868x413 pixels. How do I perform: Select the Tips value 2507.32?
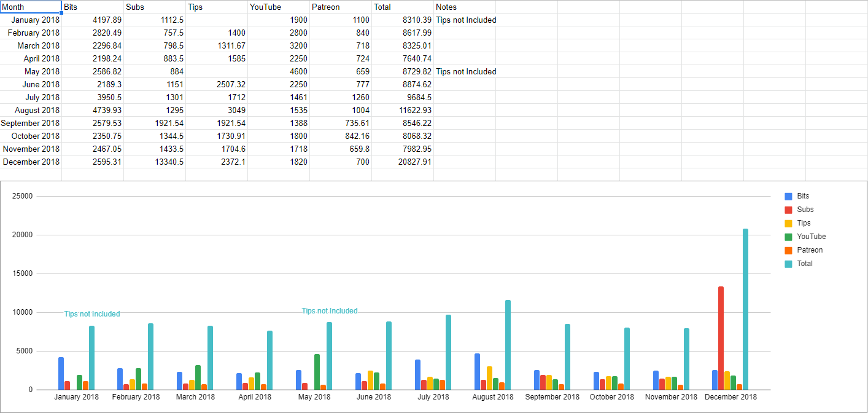point(217,84)
